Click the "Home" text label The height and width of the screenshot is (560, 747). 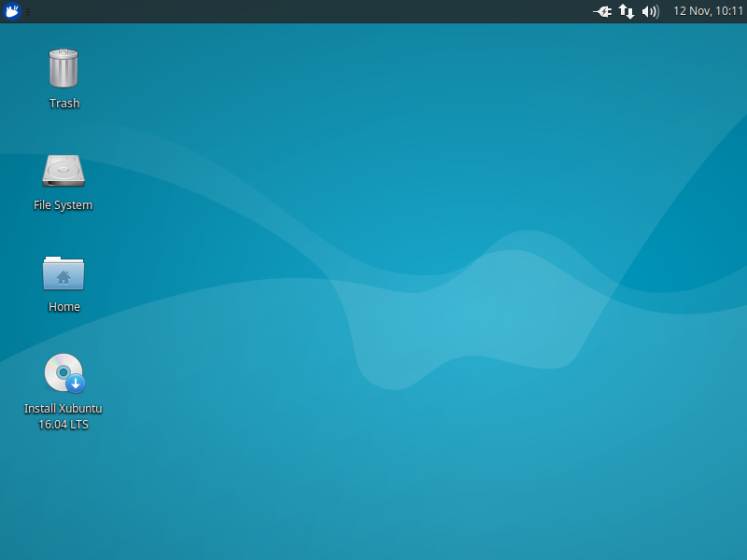point(64,307)
